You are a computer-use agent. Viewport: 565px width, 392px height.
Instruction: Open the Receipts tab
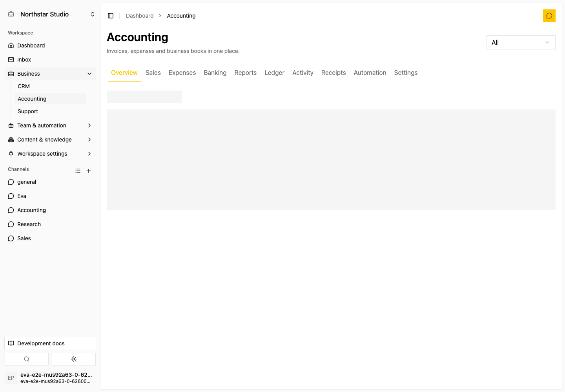click(334, 73)
